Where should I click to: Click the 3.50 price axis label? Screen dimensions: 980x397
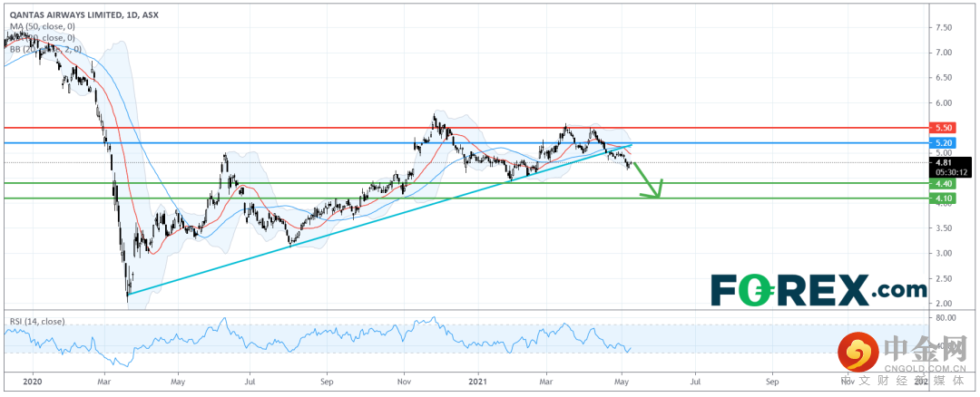tap(944, 228)
